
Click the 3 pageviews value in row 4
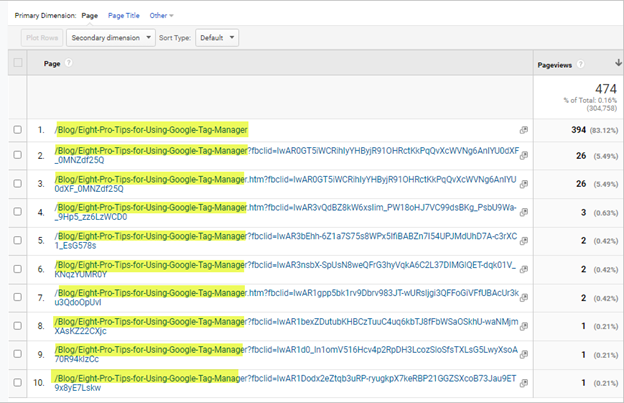[583, 212]
